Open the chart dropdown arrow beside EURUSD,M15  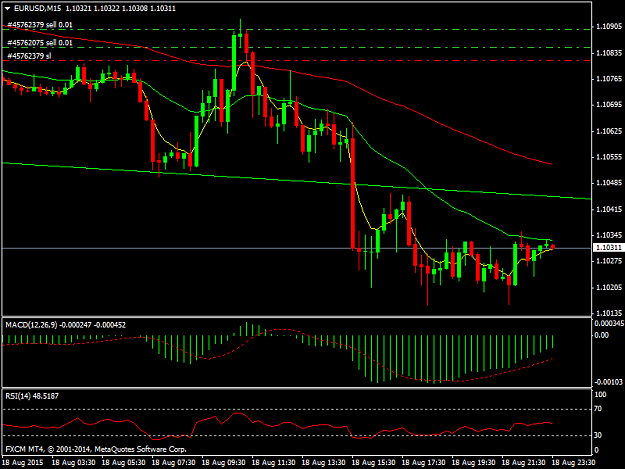[x=7, y=8]
